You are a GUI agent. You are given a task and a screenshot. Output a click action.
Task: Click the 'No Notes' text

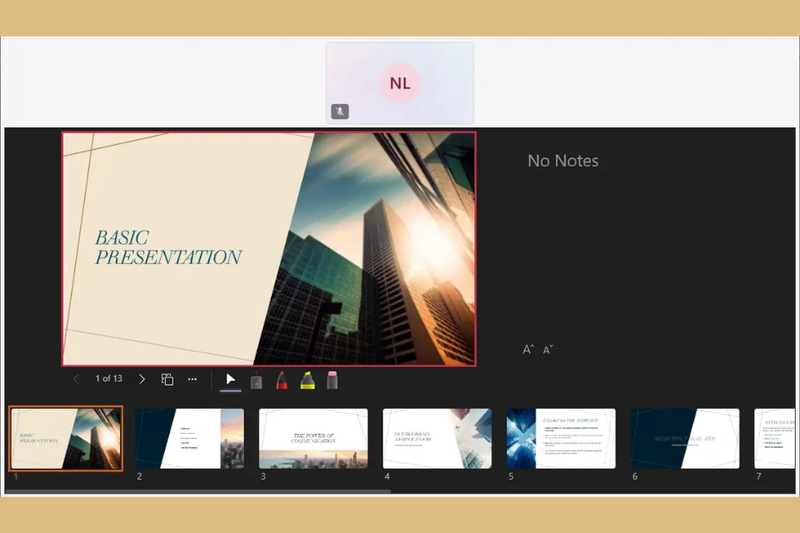click(x=563, y=161)
